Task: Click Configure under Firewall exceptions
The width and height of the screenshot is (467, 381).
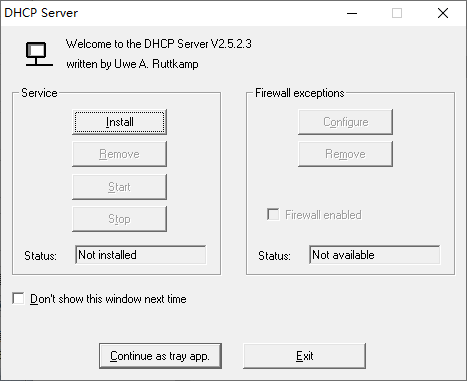Action: tap(345, 122)
